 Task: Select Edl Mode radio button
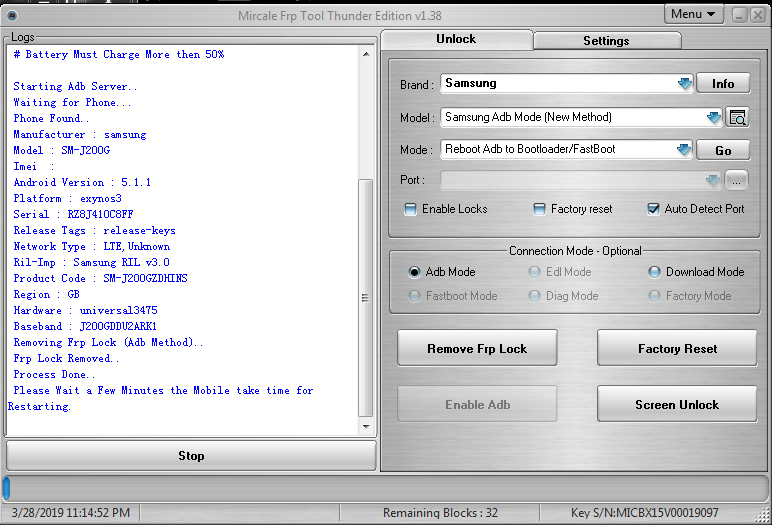534,272
